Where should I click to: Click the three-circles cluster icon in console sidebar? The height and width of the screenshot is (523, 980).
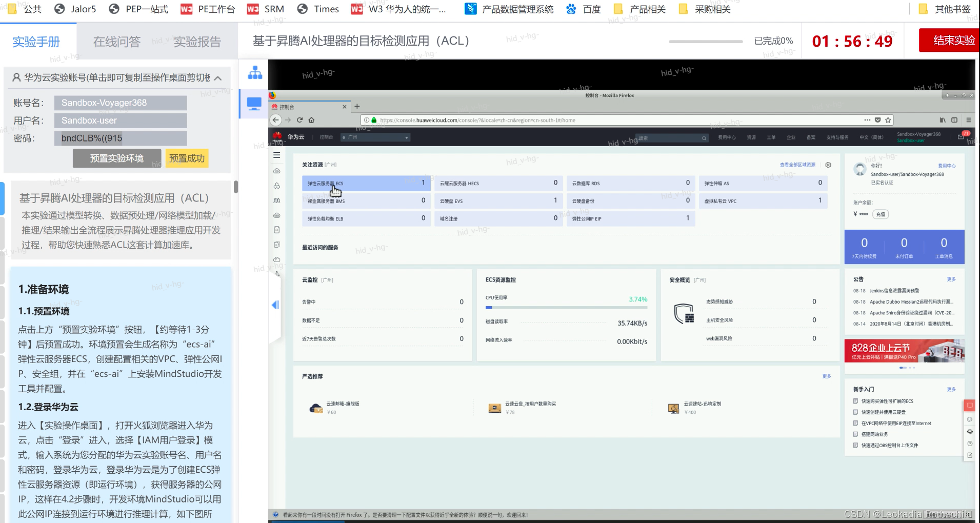click(277, 186)
